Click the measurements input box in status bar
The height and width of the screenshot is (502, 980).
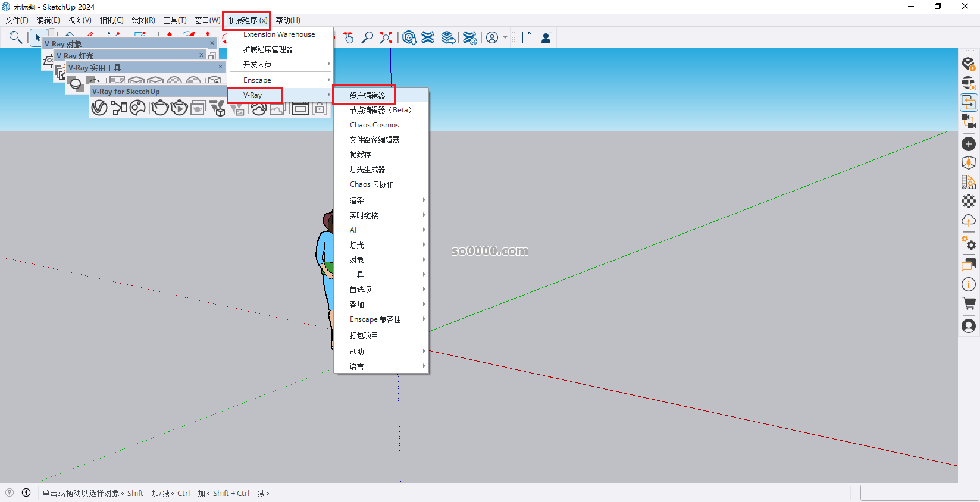coord(919,493)
